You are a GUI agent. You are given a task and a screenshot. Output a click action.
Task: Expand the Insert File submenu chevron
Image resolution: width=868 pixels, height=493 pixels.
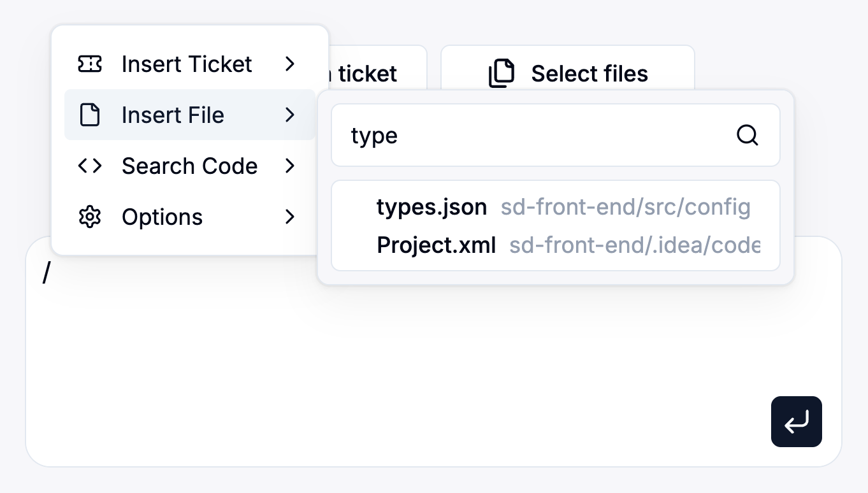[x=290, y=115]
